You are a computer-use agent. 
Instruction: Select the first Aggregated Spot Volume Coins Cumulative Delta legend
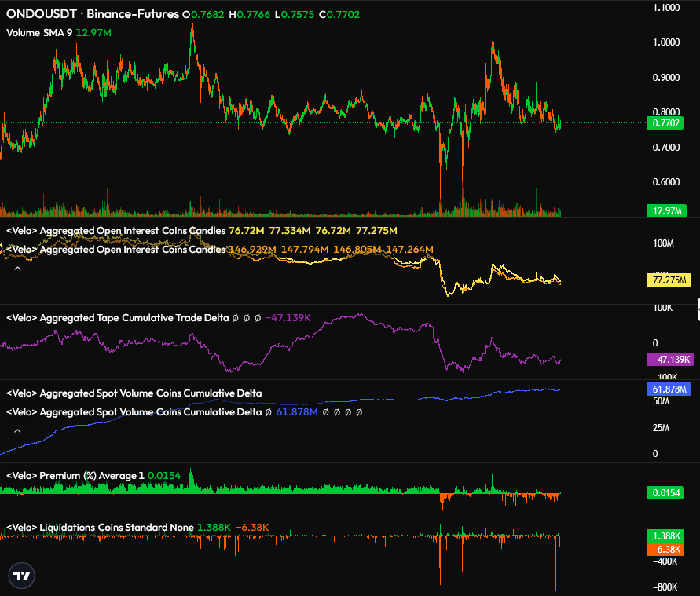coord(134,393)
